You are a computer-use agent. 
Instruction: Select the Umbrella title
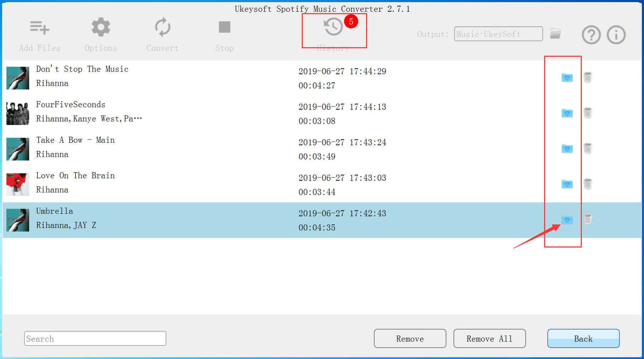[54, 211]
